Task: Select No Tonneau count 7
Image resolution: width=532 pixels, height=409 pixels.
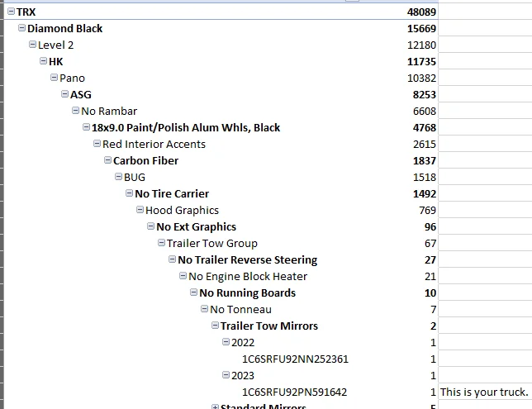Action: [433, 309]
